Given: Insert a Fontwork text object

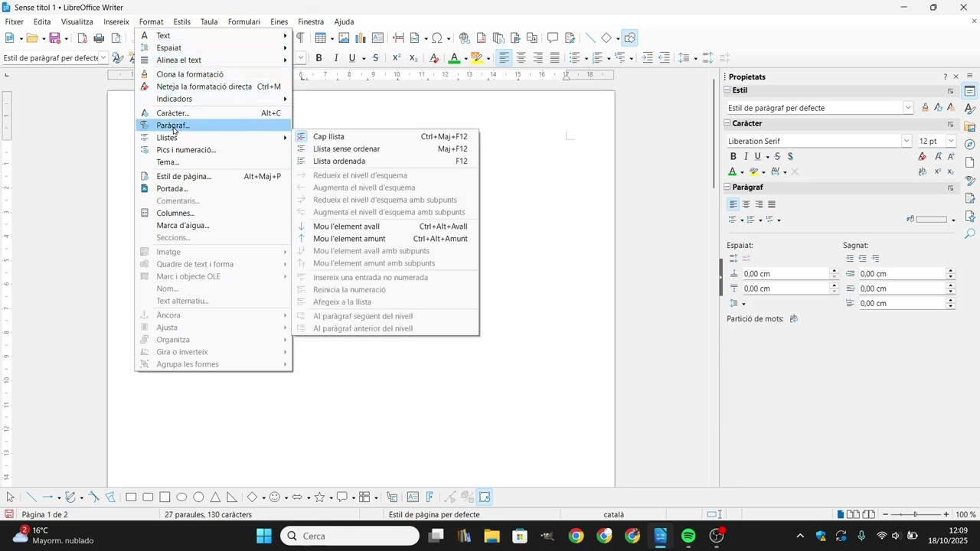Looking at the screenshot, I should 430,497.
